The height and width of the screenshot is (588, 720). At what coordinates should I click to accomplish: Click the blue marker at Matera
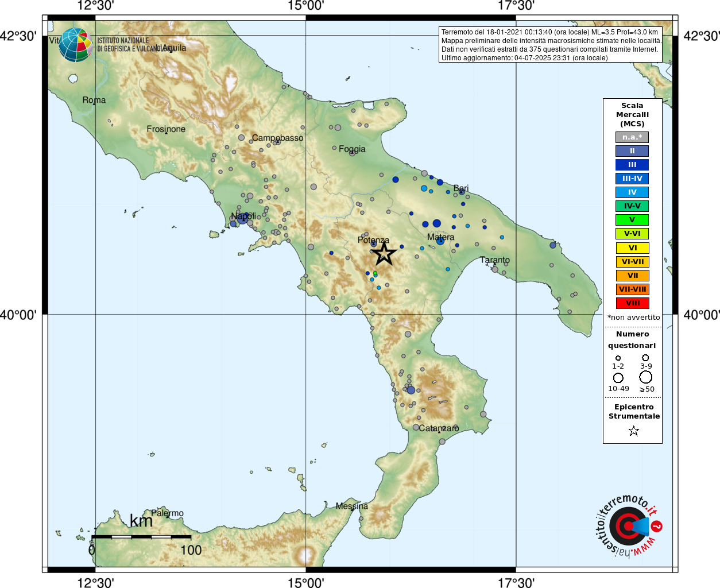(440, 241)
